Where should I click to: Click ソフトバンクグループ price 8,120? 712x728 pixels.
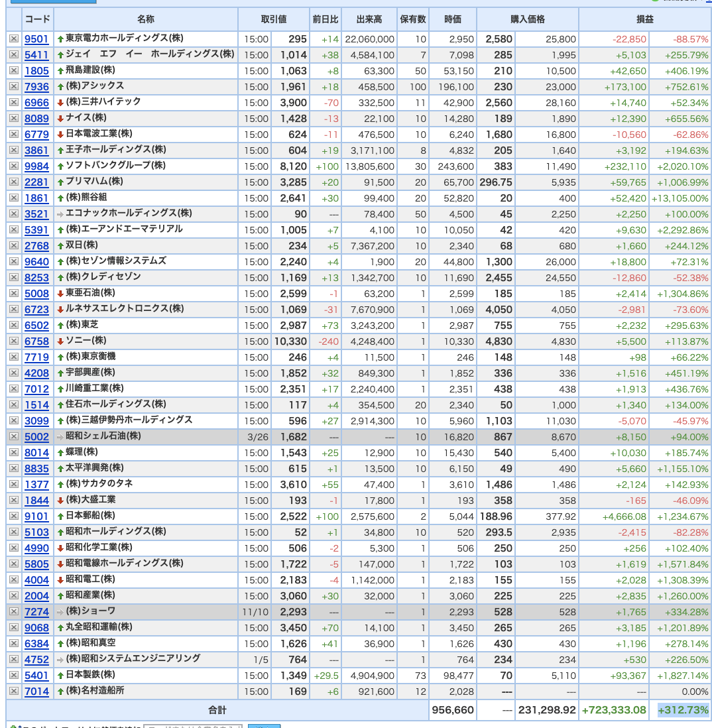(x=293, y=166)
